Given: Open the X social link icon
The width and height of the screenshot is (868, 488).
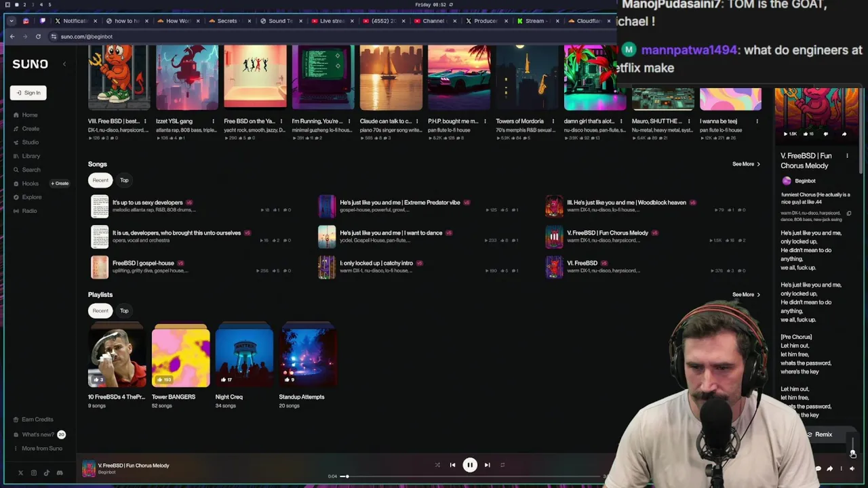Looking at the screenshot, I should coord(20,473).
